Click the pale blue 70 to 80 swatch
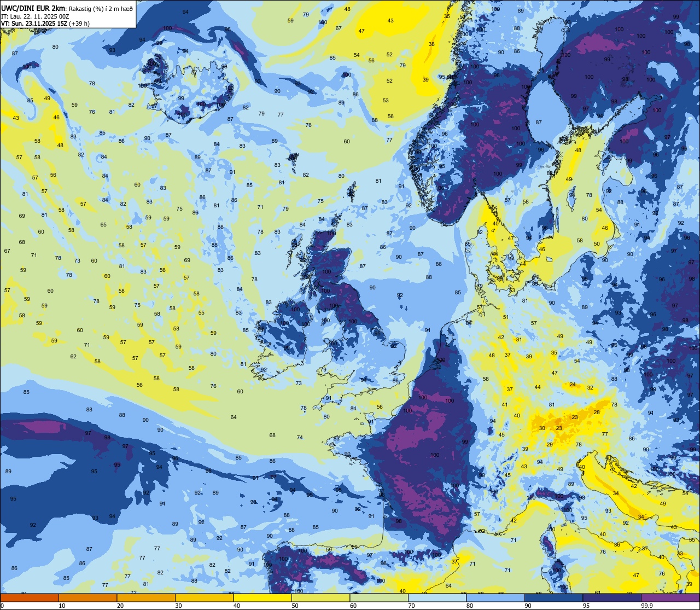 pyautogui.click(x=437, y=598)
